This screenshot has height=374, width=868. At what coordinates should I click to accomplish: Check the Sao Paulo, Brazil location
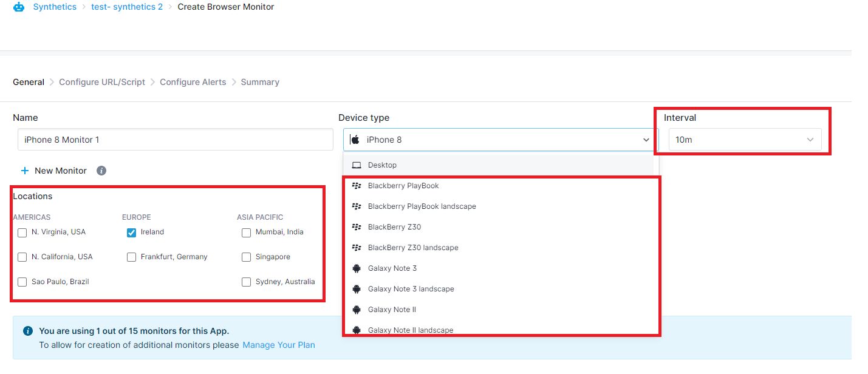22,282
